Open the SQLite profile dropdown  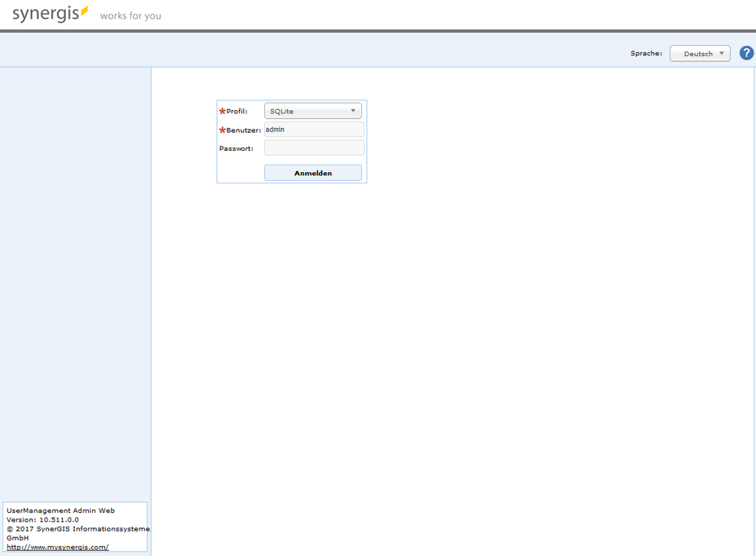312,110
